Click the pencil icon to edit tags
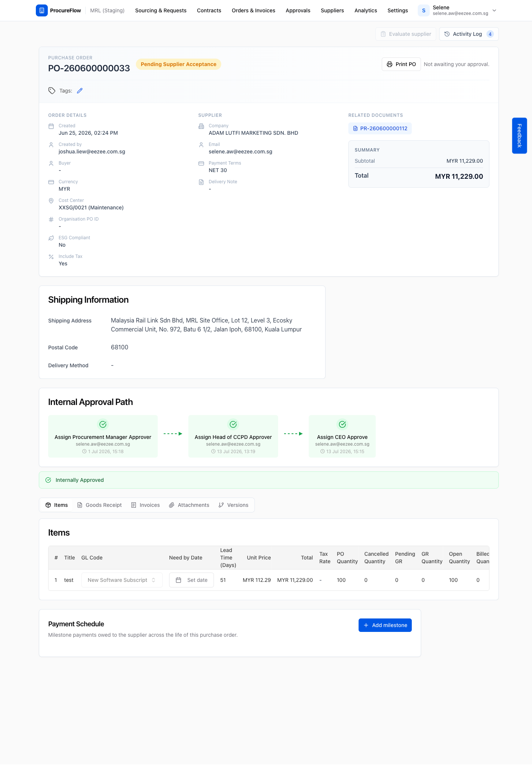This screenshot has height=770, width=532. pos(80,91)
